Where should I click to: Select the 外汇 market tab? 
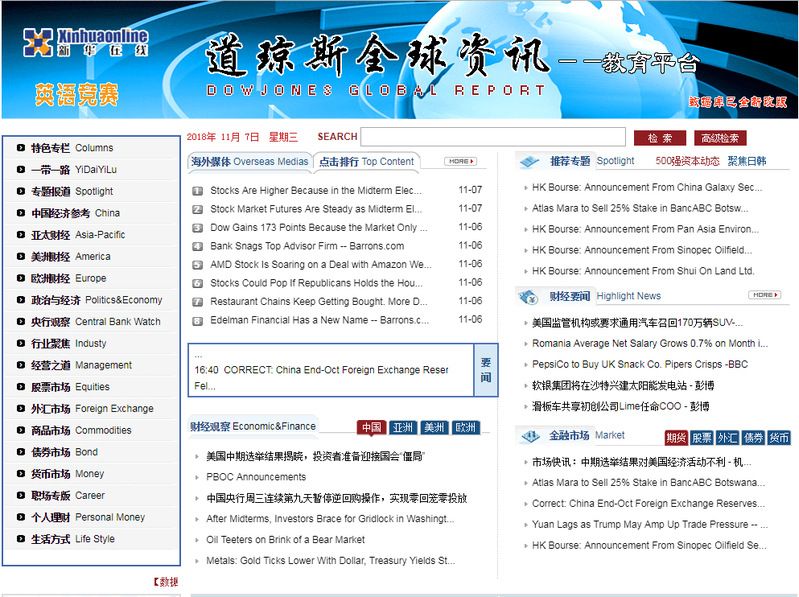click(x=727, y=438)
